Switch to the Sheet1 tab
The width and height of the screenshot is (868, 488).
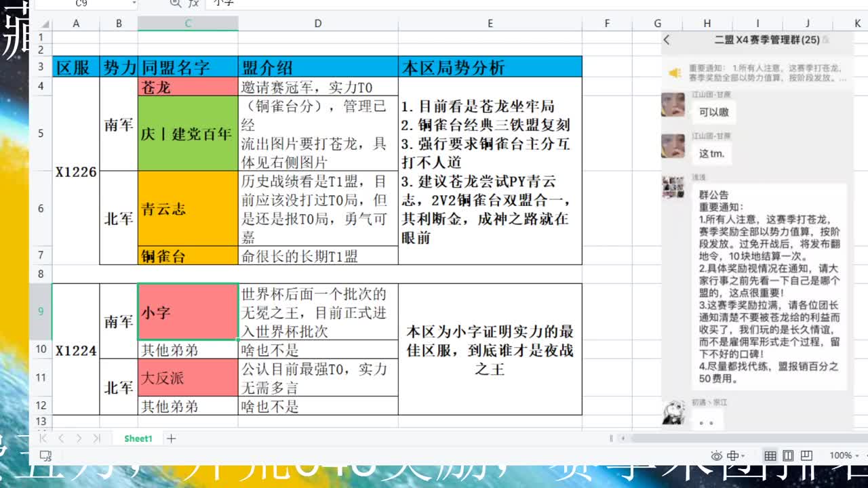point(138,439)
